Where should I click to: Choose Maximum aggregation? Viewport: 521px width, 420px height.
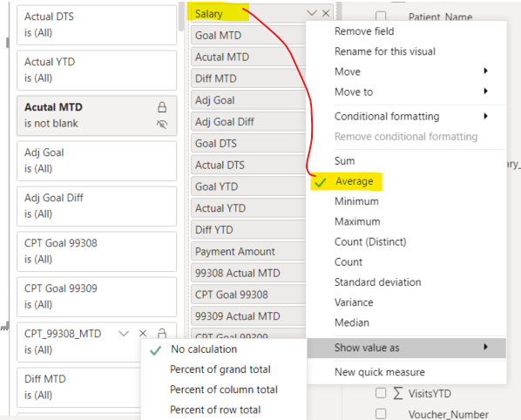click(x=407, y=221)
